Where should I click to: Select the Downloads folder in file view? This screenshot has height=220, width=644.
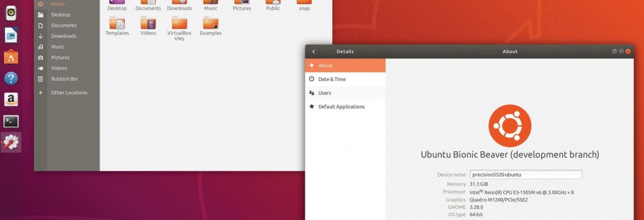click(180, 5)
